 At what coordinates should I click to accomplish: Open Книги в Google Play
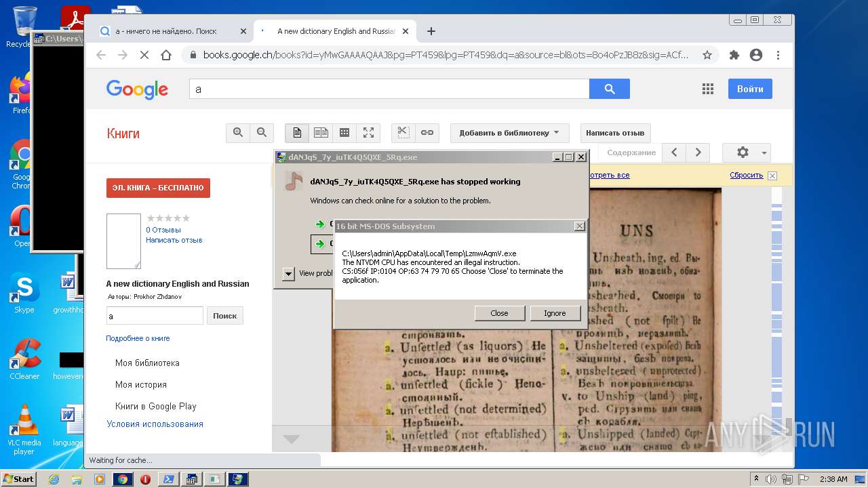156,407
